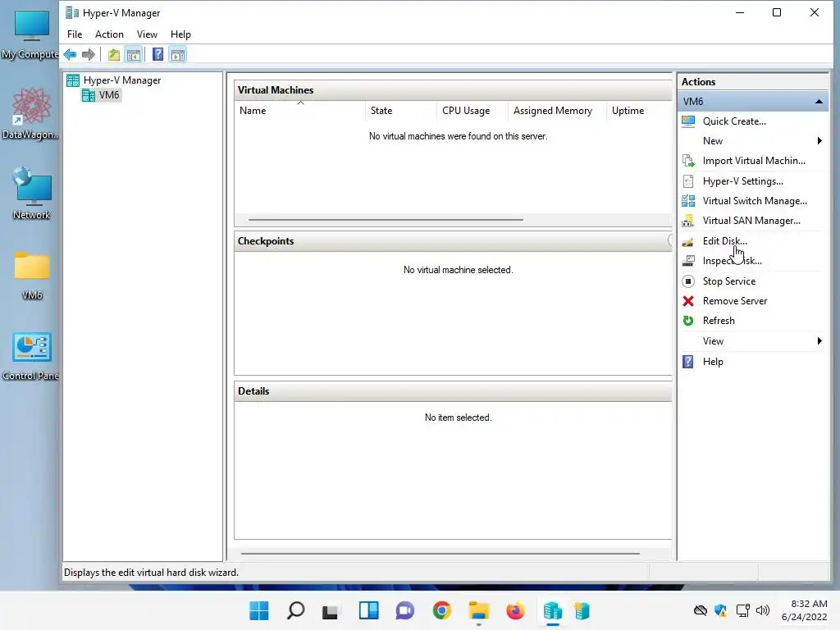Viewport: 840px width, 630px height.
Task: Click the green Refresh icon
Action: [688, 321]
